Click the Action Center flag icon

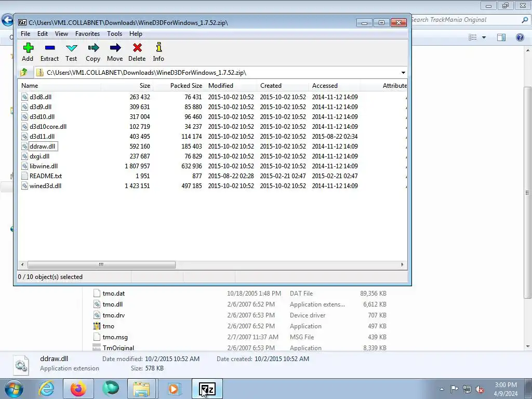454,389
